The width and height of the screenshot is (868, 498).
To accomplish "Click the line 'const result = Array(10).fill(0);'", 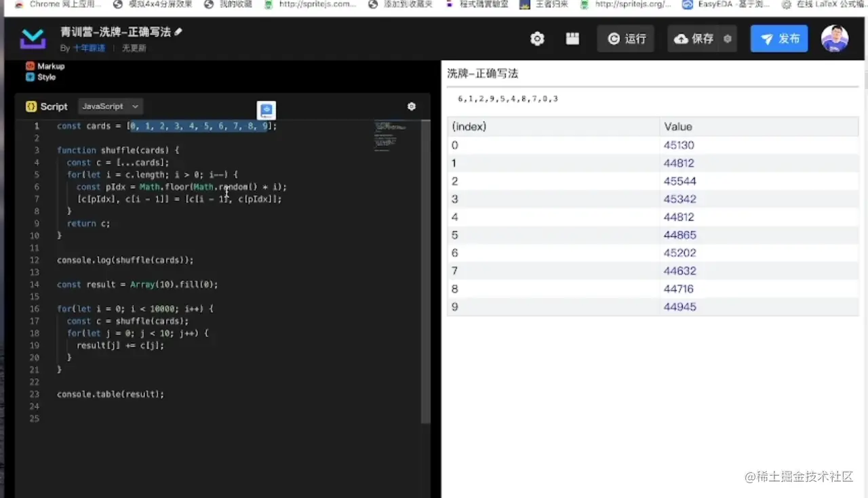I will point(138,285).
